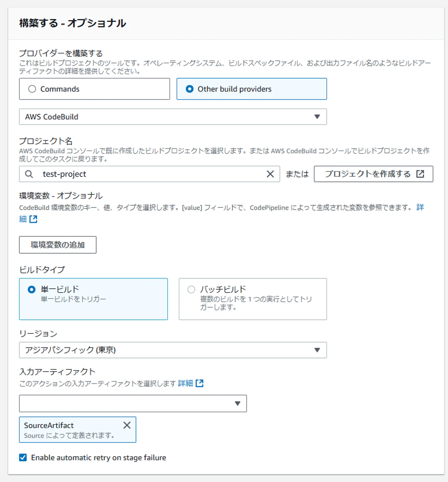448x482 pixels.
Task: Toggle Enable automatic retry on stage failure
Action: tap(23, 457)
